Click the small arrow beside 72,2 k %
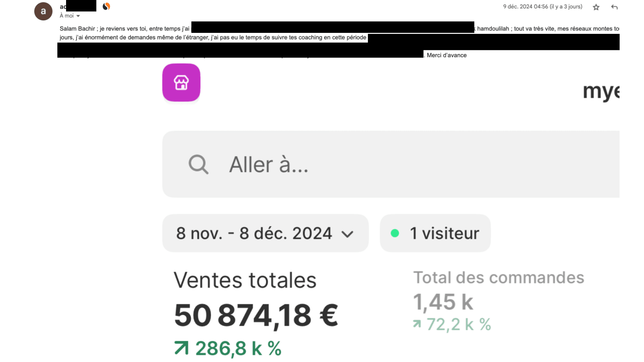The image size is (644, 362). (x=417, y=324)
